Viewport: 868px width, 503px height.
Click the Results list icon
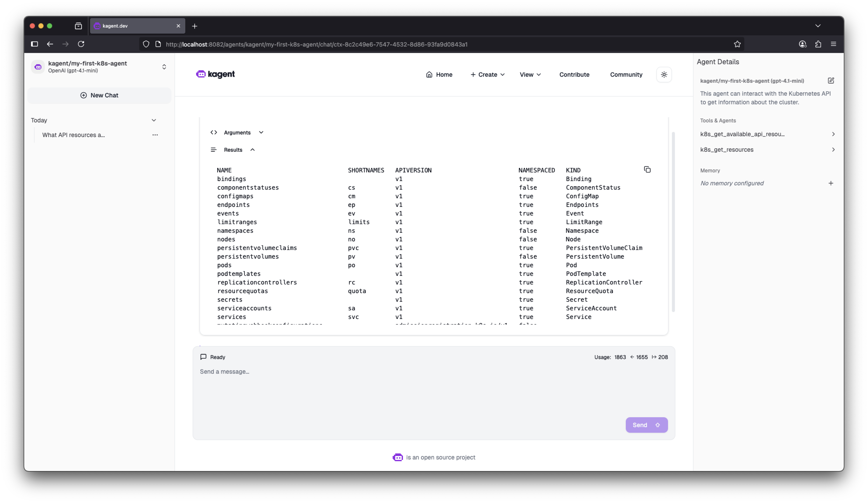coord(214,150)
